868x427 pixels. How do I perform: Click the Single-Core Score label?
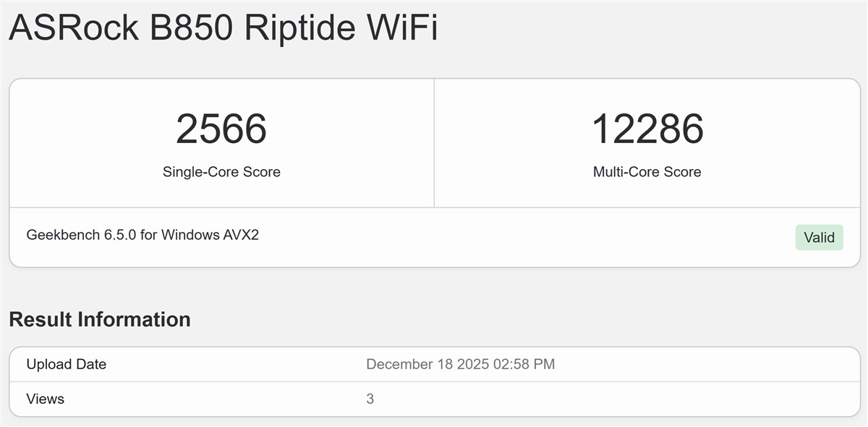pyautogui.click(x=221, y=172)
